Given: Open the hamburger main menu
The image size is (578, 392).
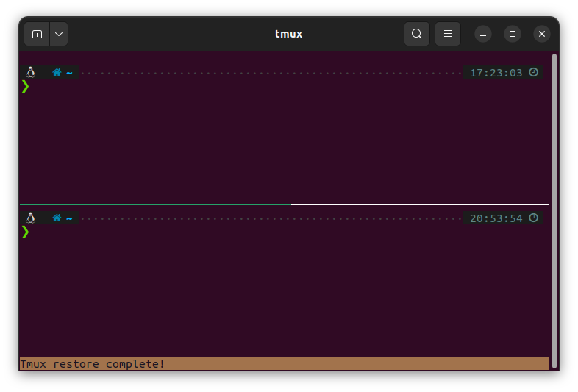Looking at the screenshot, I should click(448, 34).
